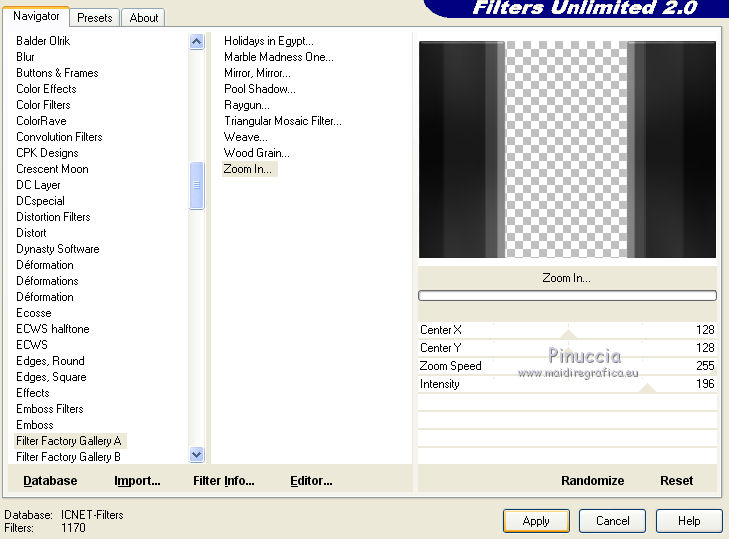Select the Zoom In... filter
This screenshot has width=729, height=539.
(248, 169)
